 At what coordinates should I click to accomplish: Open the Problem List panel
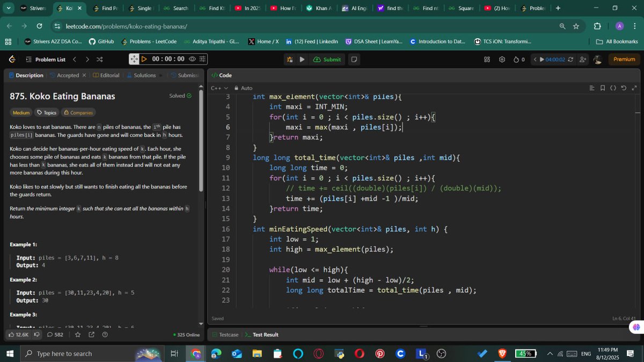pyautogui.click(x=45, y=60)
